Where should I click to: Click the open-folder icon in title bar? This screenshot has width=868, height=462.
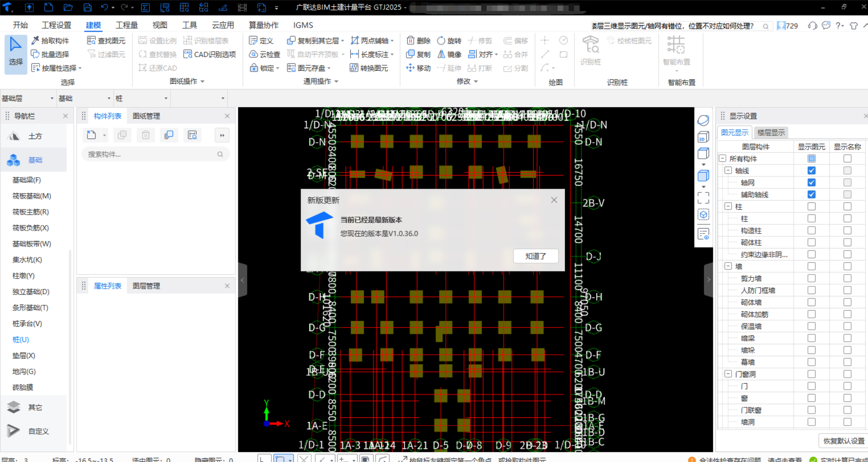click(x=68, y=7)
